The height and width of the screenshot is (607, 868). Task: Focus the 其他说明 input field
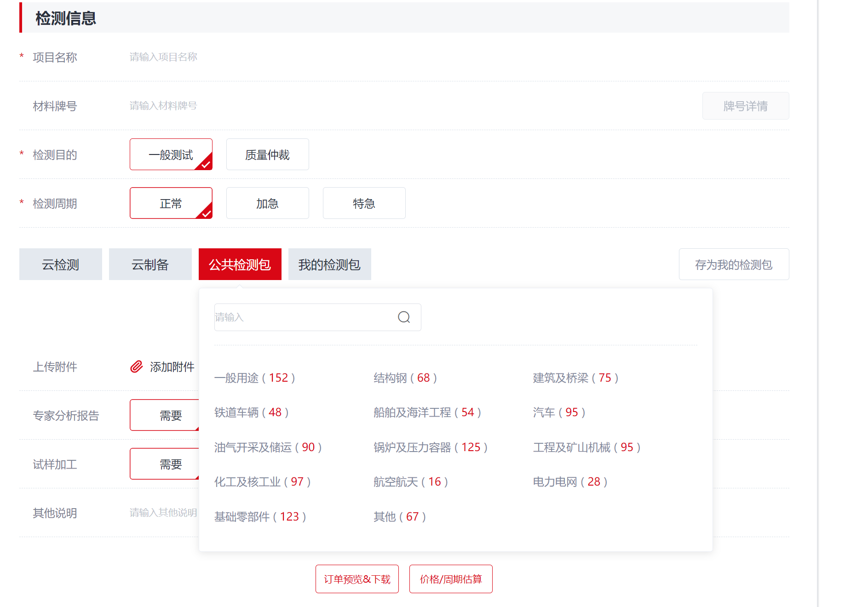coord(164,513)
